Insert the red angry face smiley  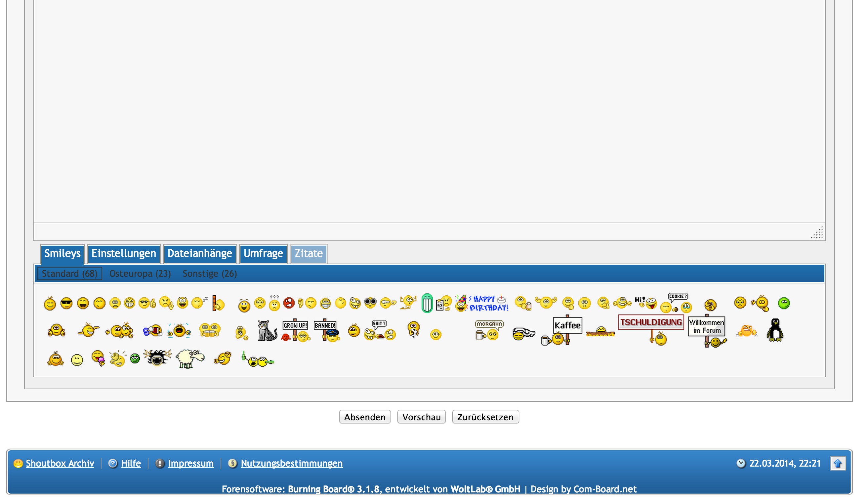pos(289,303)
